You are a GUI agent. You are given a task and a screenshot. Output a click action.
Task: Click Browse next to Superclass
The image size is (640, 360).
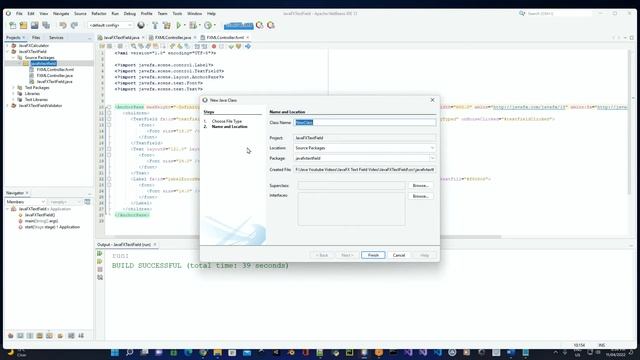coord(420,186)
